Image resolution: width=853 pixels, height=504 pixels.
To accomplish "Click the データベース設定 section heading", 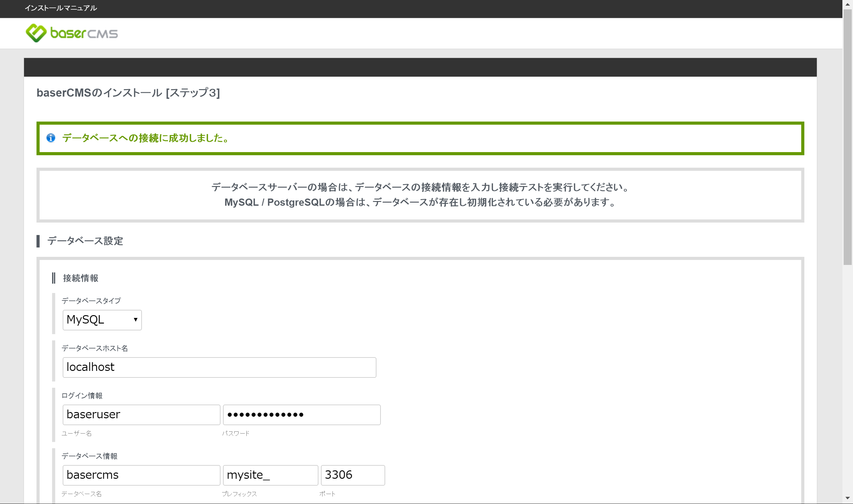I will pos(85,241).
